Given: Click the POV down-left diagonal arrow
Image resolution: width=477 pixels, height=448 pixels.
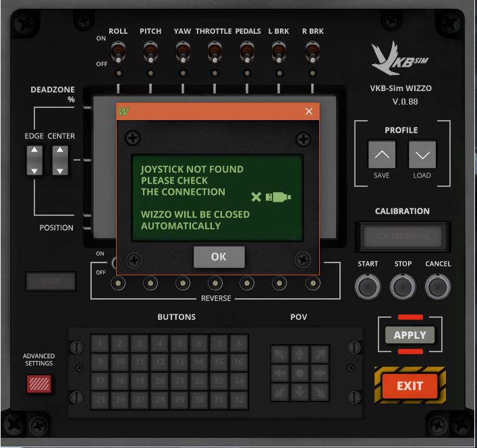Looking at the screenshot, I should point(280,392).
